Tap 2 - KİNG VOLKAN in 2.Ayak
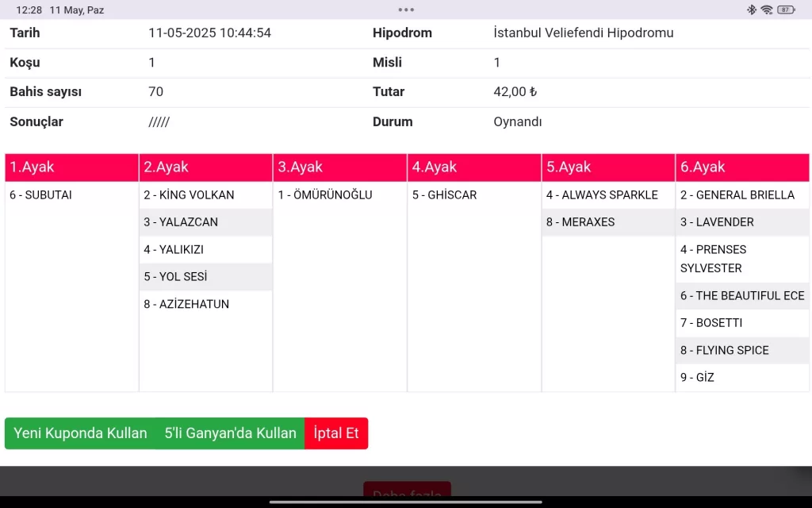 coord(189,194)
